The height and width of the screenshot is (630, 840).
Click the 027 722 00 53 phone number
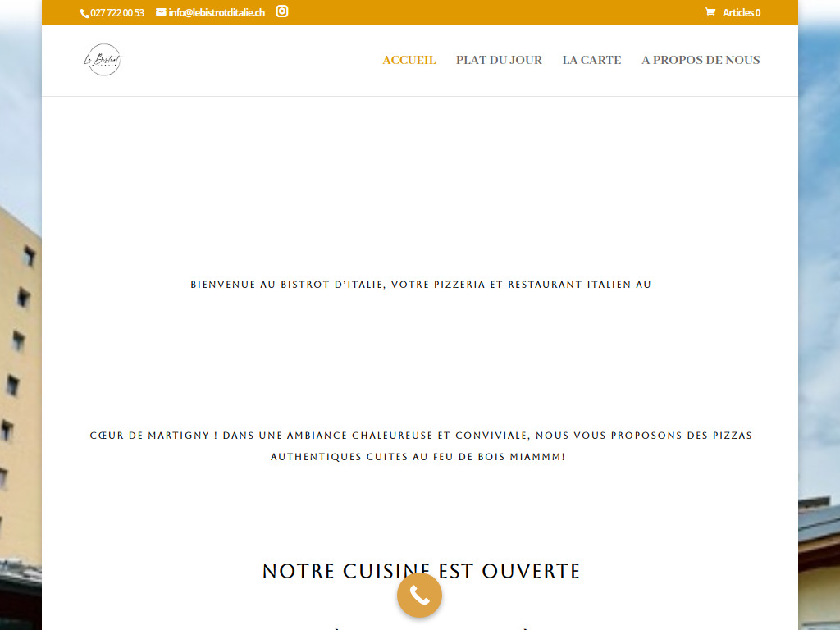point(116,12)
